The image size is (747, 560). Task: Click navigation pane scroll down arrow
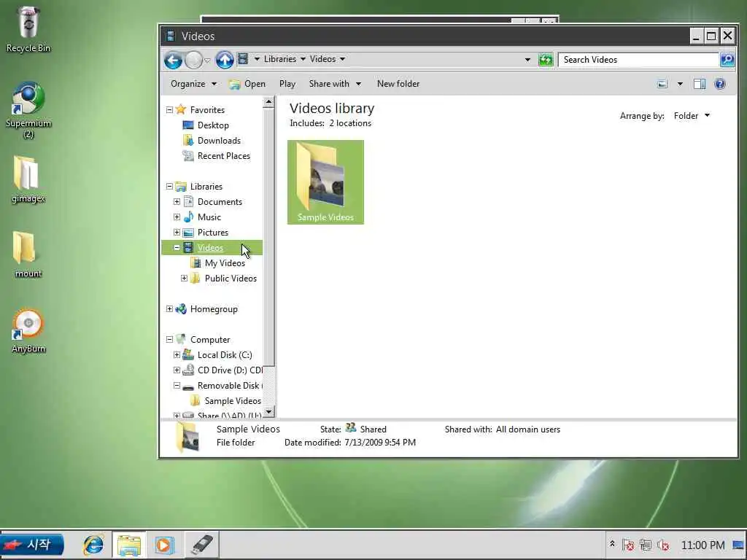pyautogui.click(x=268, y=411)
